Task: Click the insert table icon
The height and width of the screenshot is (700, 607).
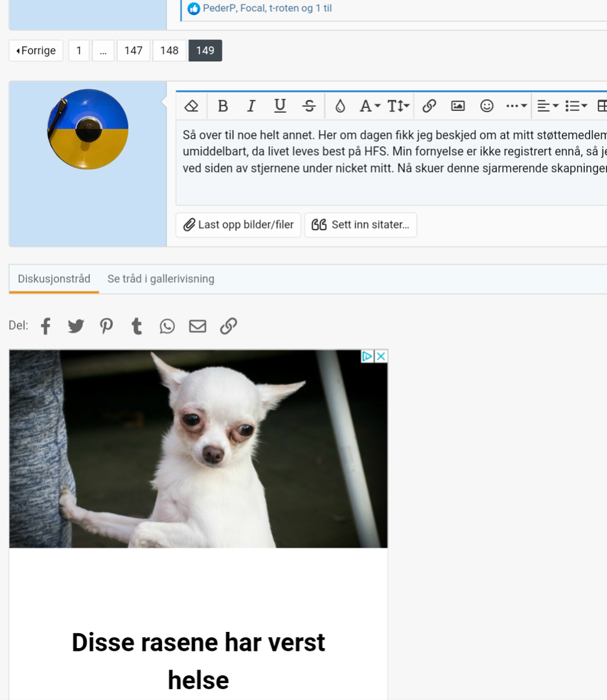Action: (602, 106)
